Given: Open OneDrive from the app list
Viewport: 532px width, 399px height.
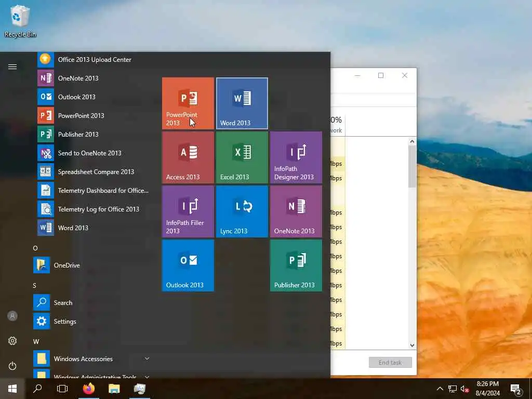Looking at the screenshot, I should pyautogui.click(x=92, y=265).
